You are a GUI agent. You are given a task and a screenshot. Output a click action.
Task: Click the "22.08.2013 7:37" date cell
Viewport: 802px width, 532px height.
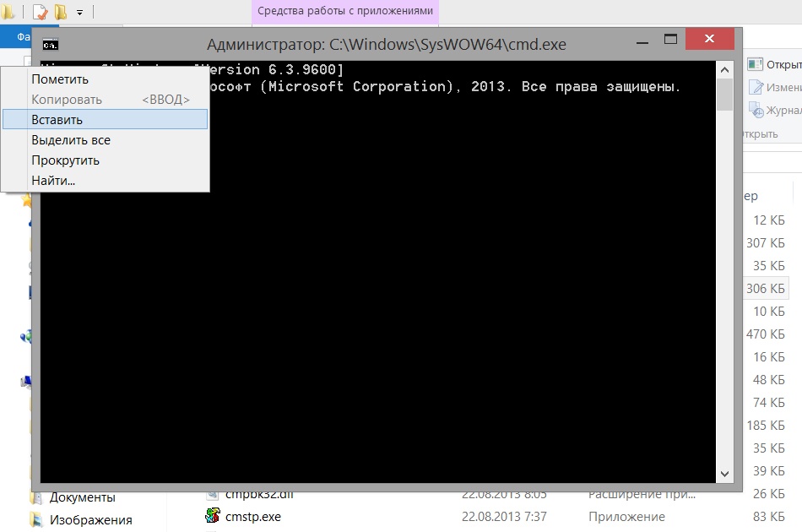504,517
